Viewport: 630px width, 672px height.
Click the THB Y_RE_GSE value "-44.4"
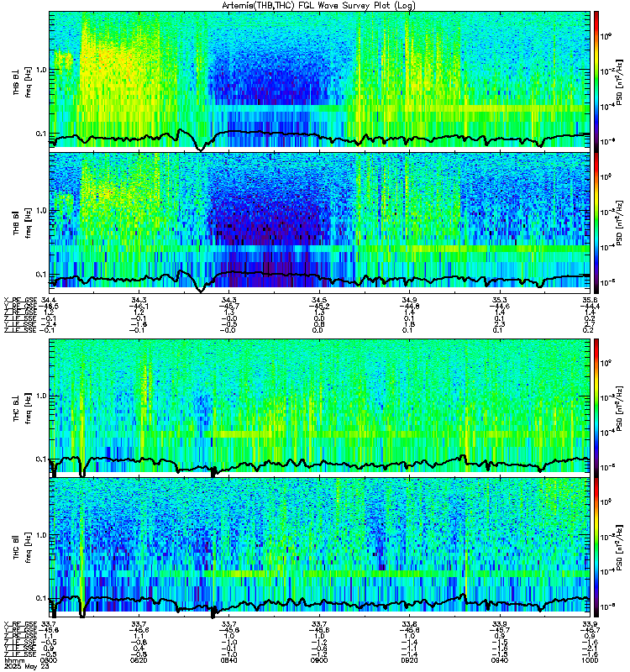[589, 307]
